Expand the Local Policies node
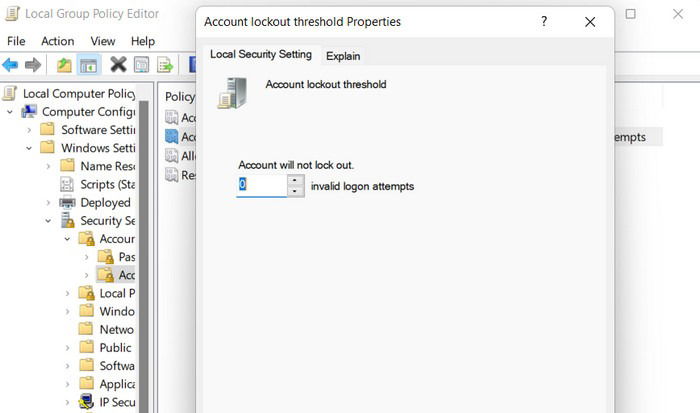 tap(67, 293)
